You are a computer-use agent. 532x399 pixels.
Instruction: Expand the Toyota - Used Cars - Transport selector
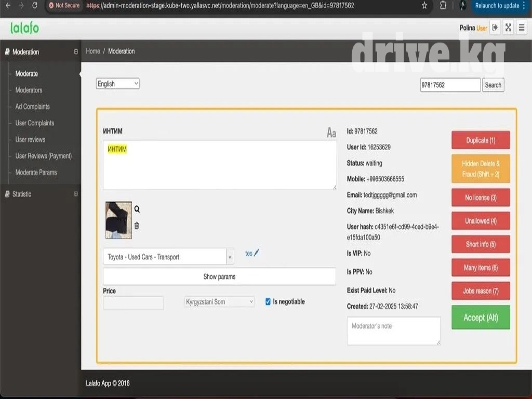point(230,257)
